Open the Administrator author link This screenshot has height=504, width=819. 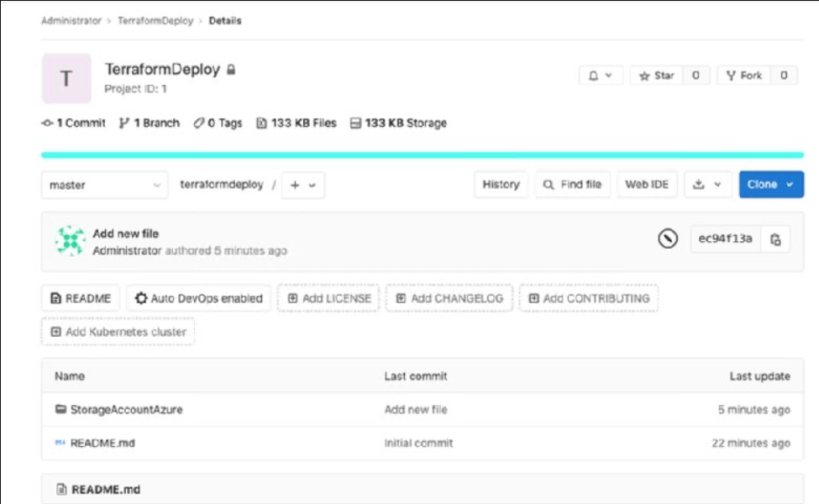127,250
